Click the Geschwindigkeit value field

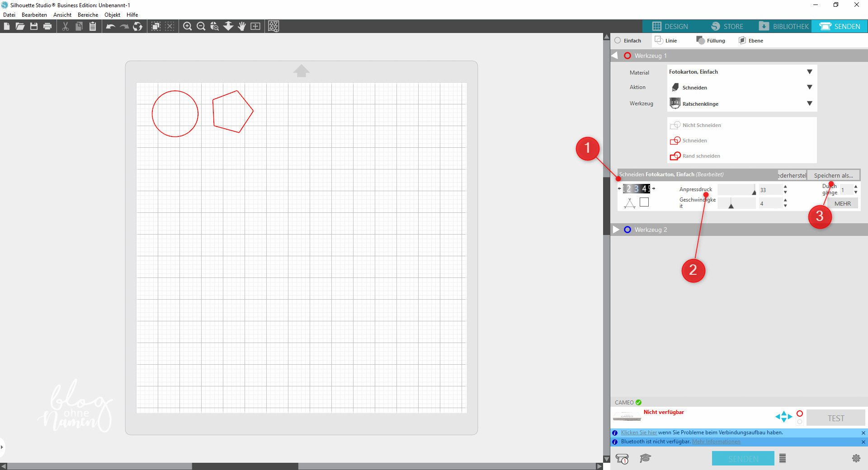click(x=769, y=204)
